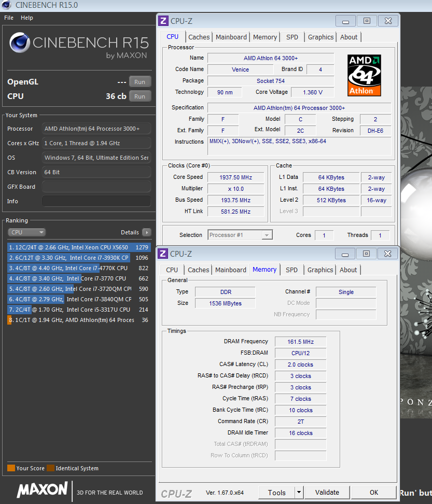Select CPU tab in lower CPU-Z window
The width and height of the screenshot is (432, 504).
[x=172, y=270]
